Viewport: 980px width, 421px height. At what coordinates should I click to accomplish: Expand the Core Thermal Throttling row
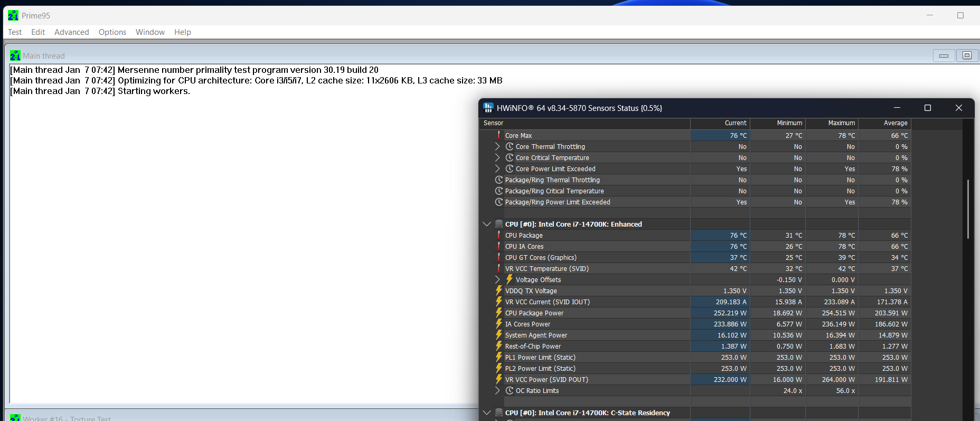pos(497,146)
